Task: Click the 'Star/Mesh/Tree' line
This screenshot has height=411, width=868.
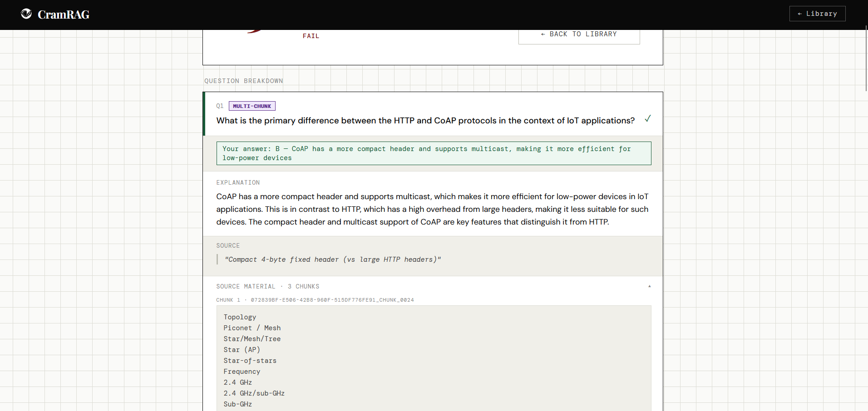Action: point(252,339)
